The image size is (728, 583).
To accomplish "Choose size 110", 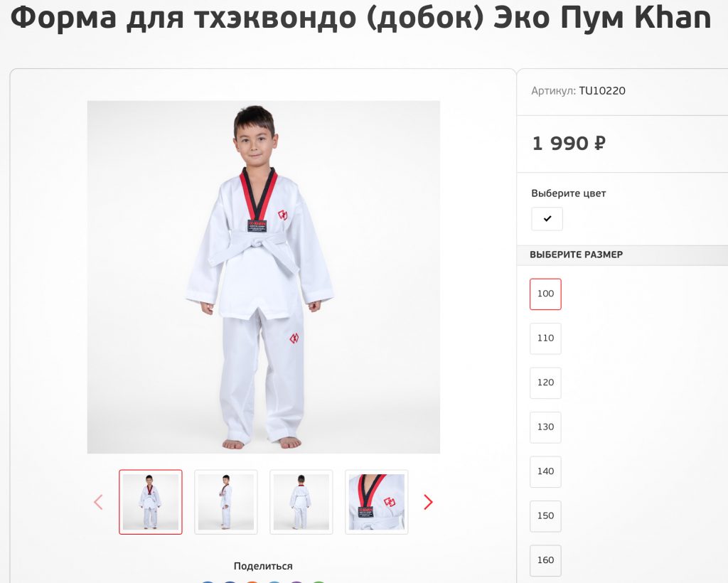I will (x=545, y=338).
